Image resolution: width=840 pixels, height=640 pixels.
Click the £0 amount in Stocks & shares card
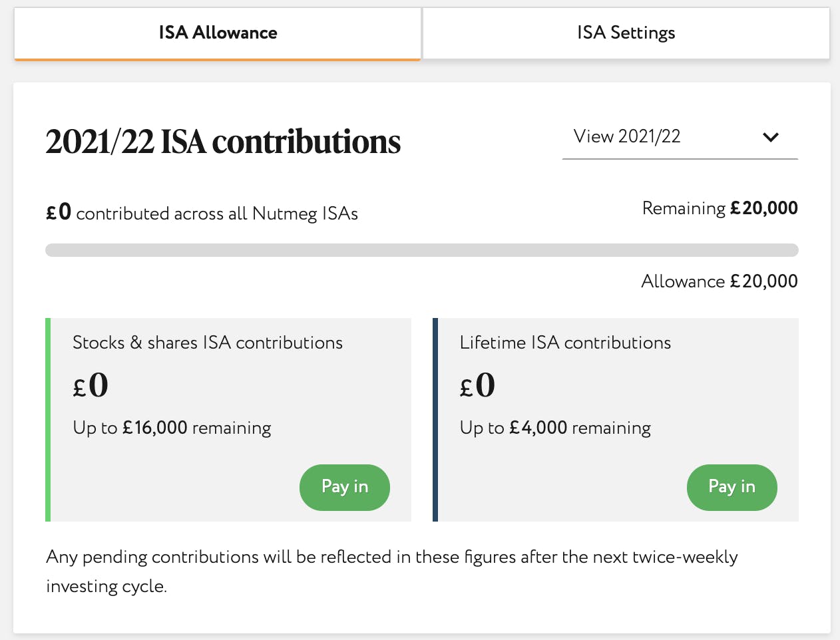click(91, 385)
